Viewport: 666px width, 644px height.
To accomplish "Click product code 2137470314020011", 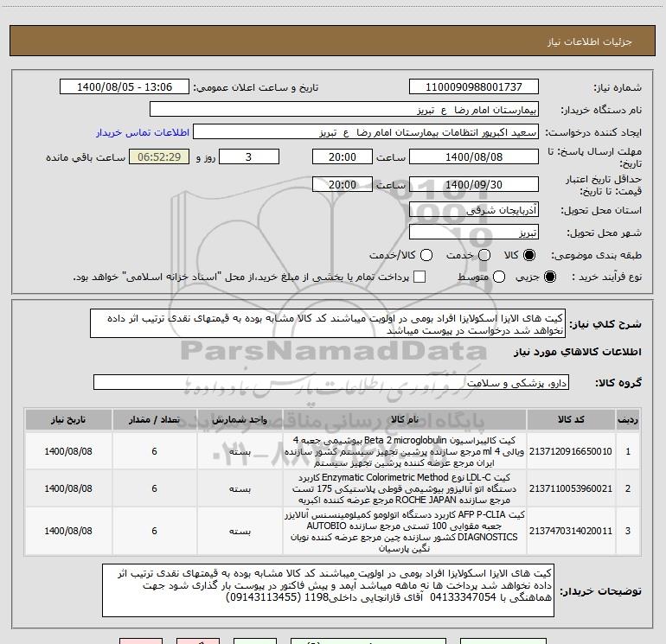I will [x=571, y=531].
